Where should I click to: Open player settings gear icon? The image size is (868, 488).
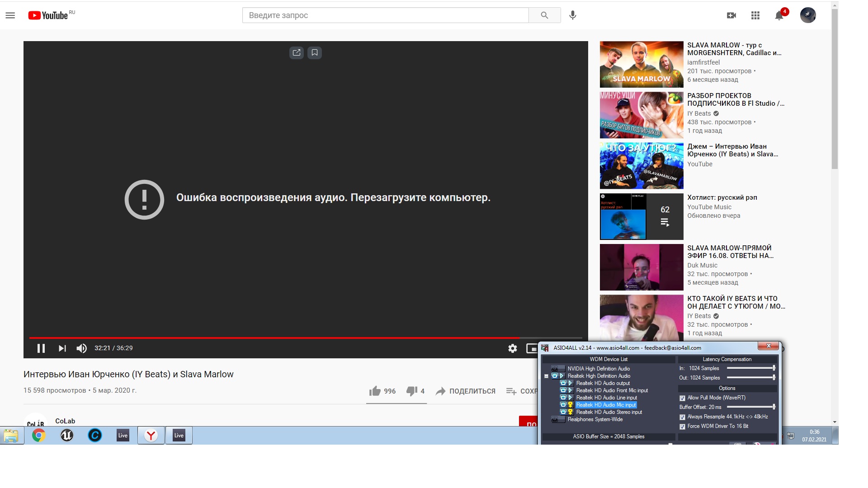click(512, 348)
